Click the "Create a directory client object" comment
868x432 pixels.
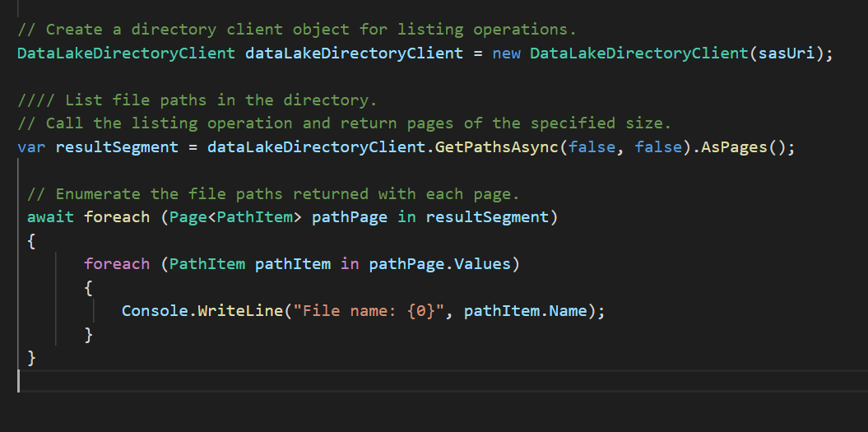click(x=296, y=30)
